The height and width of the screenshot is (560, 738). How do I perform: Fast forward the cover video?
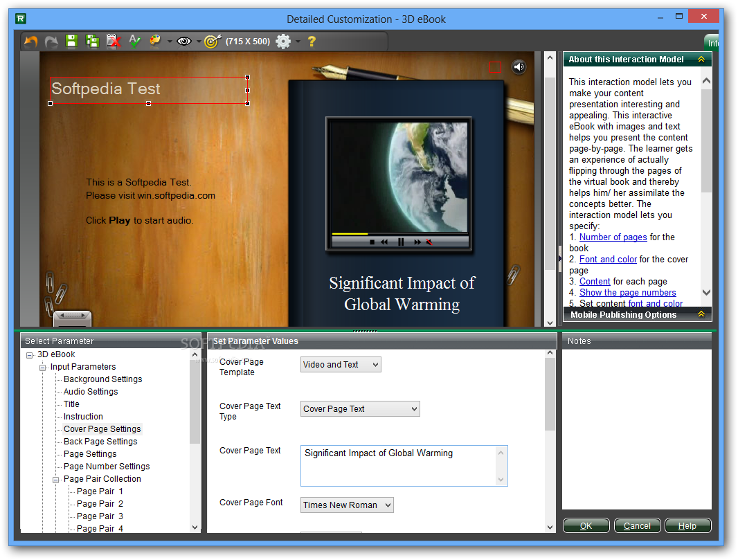[x=417, y=242]
